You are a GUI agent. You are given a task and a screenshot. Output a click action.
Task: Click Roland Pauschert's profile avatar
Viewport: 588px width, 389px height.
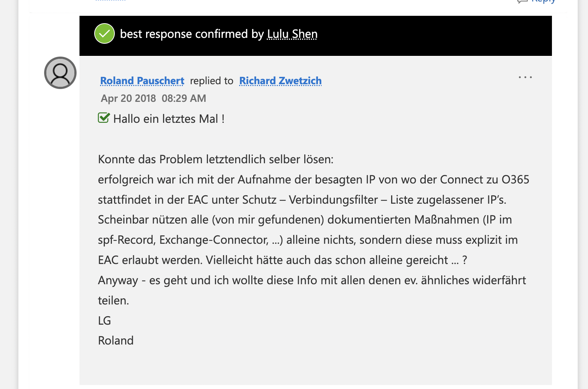pos(60,73)
